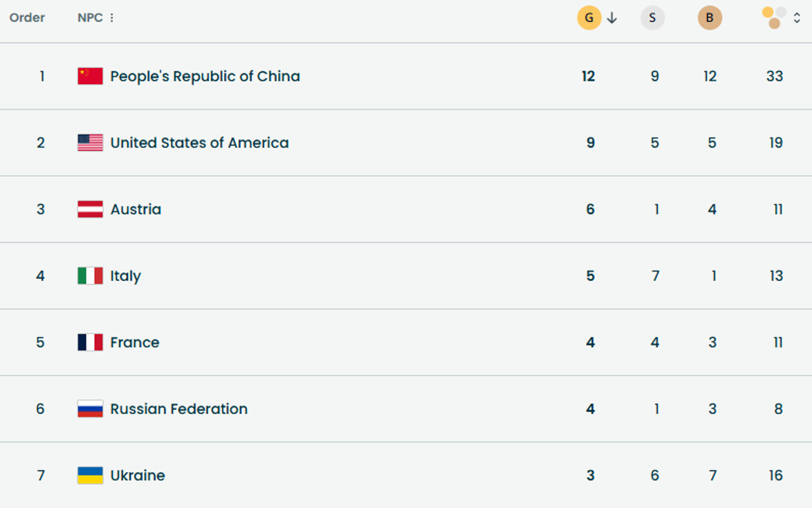This screenshot has width=812, height=508.
Task: Click the United States flag icon
Action: point(90,143)
